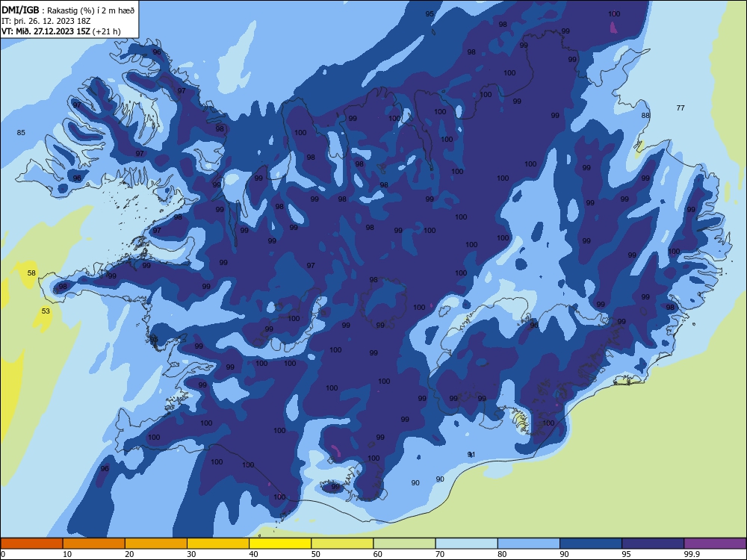747x560 pixels.
Task: Click the 'IT: þri. 26. 12. 2023 18Z' line
Action: (x=46, y=21)
